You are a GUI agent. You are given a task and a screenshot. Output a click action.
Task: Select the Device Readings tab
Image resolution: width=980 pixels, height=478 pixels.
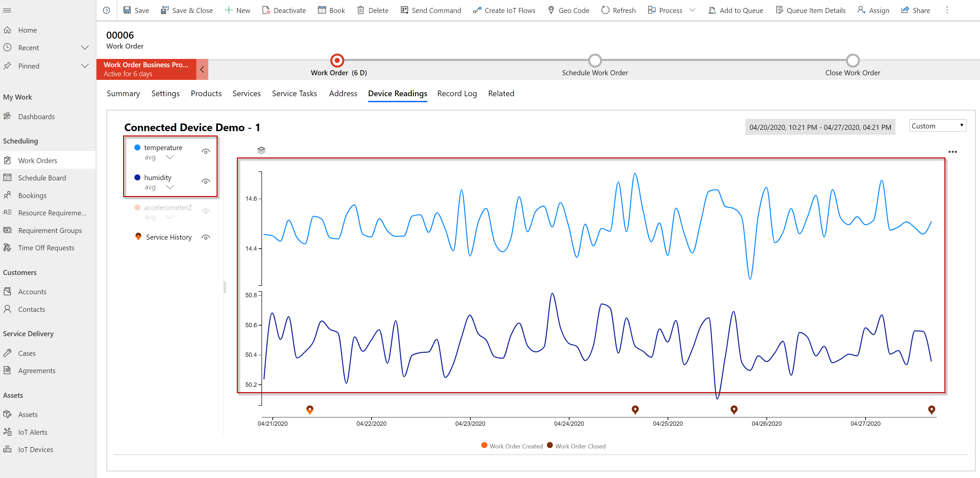(398, 93)
